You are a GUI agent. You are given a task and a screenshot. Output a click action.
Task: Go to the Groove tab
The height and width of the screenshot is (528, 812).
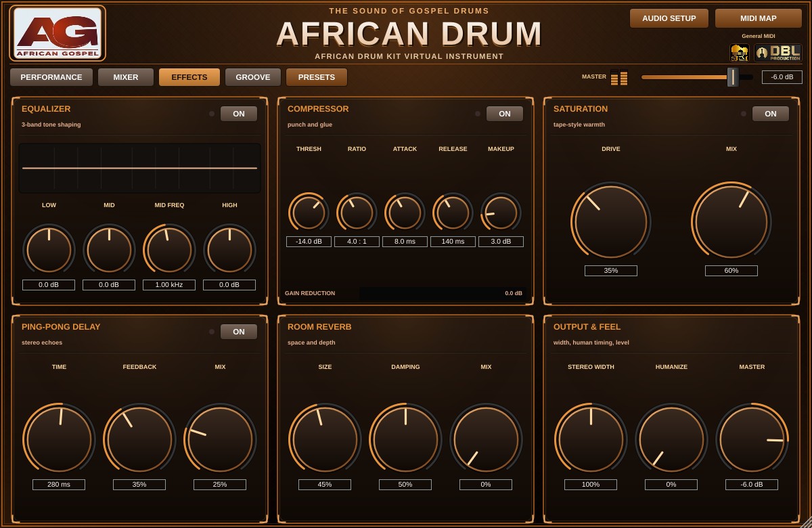253,77
